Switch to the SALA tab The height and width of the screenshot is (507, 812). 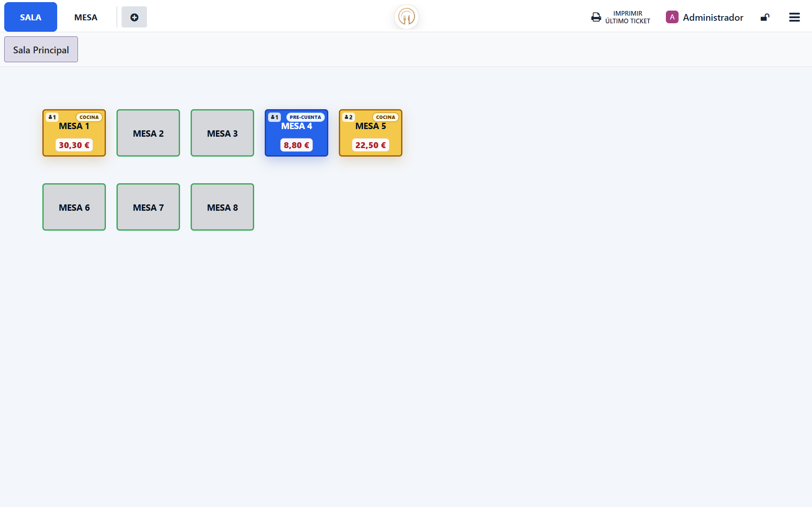30,17
